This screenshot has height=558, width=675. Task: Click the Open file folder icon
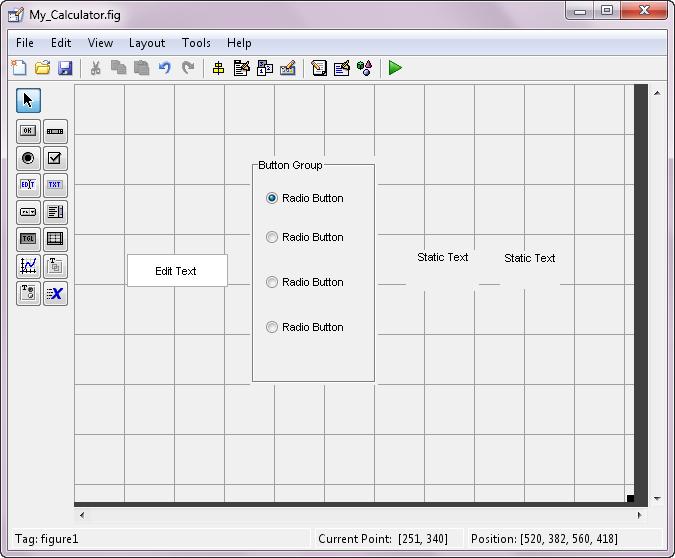(42, 68)
